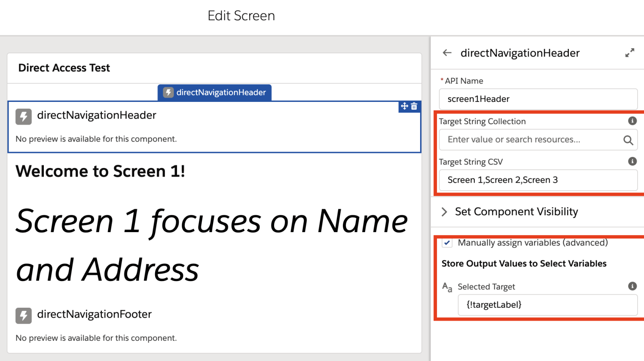The width and height of the screenshot is (644, 361).
Task: Select the move handle on the selected component
Action: tap(404, 106)
